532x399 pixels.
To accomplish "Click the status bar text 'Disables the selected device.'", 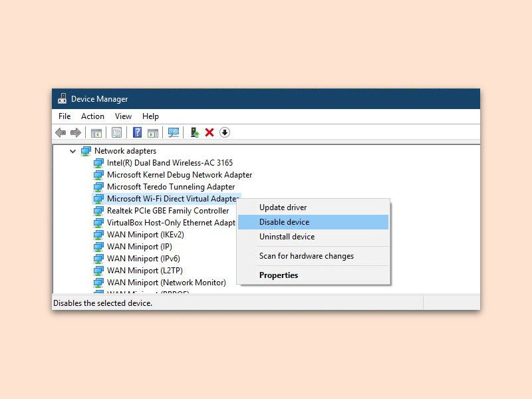I will pos(103,303).
